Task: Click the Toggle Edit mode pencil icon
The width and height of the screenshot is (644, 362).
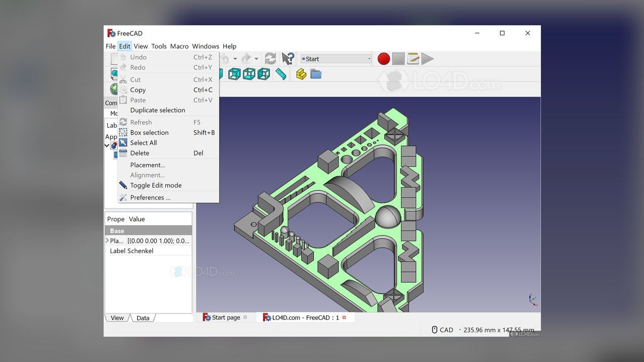Action: (x=123, y=185)
